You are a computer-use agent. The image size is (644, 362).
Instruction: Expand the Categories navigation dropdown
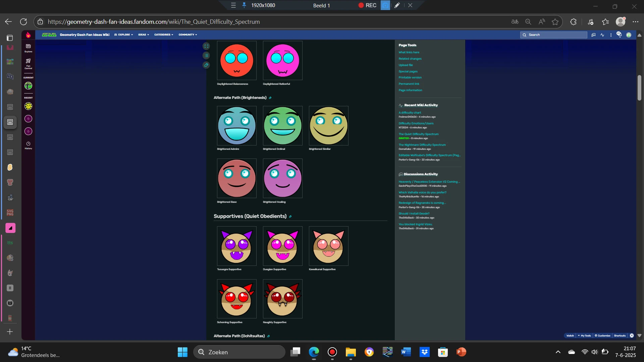pyautogui.click(x=164, y=35)
